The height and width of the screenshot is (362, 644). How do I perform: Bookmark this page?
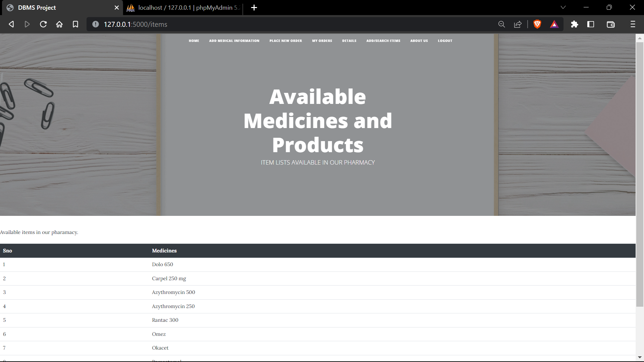tap(75, 24)
